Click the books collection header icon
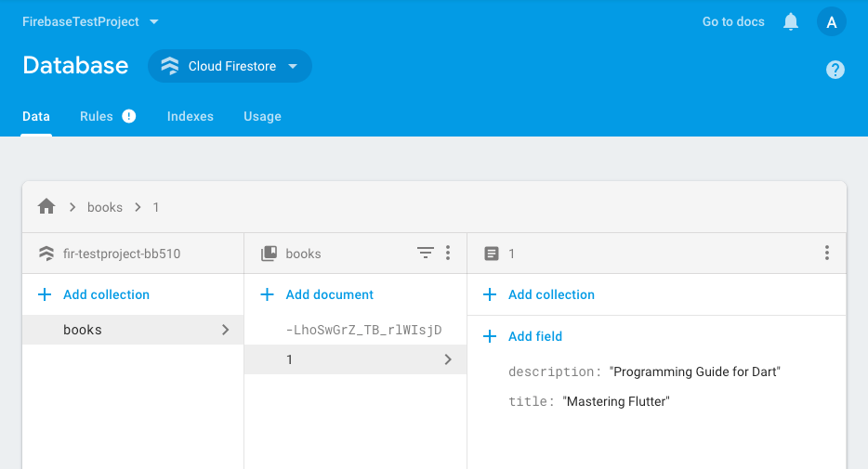Image resolution: width=868 pixels, height=469 pixels. coord(269,254)
